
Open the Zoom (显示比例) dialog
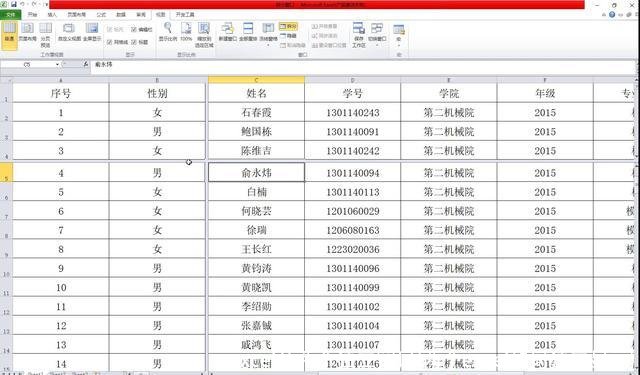coord(168,33)
